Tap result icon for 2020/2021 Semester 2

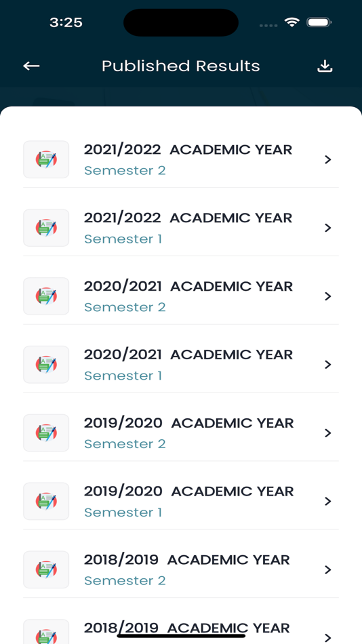(x=46, y=296)
